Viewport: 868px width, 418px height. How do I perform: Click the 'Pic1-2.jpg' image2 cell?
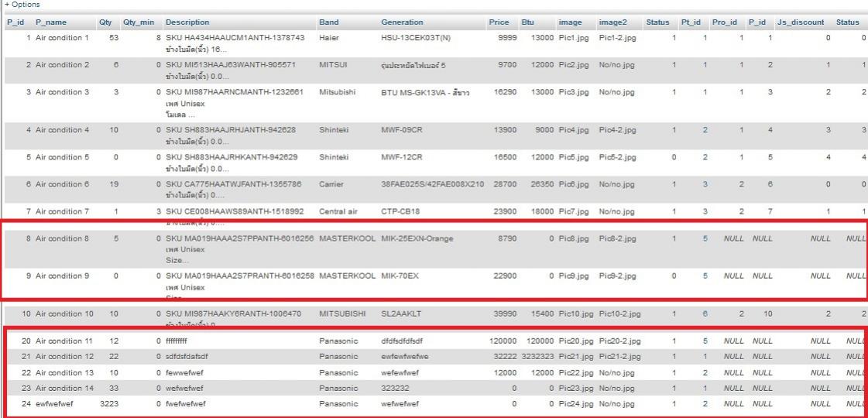point(617,38)
